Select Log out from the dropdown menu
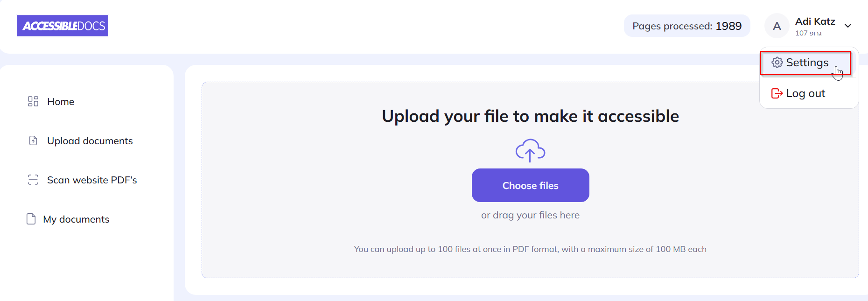Screen dimensions: 868x301 (805, 93)
